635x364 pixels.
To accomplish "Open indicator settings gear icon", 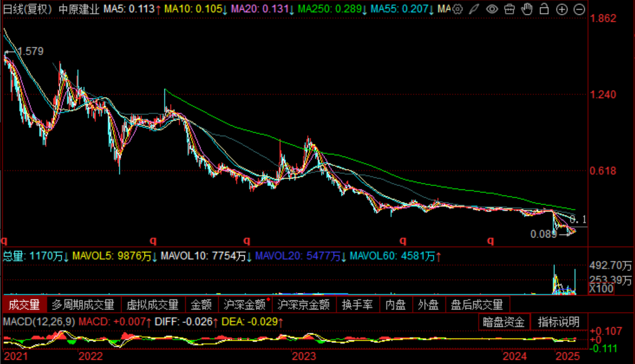I will coord(457,9).
